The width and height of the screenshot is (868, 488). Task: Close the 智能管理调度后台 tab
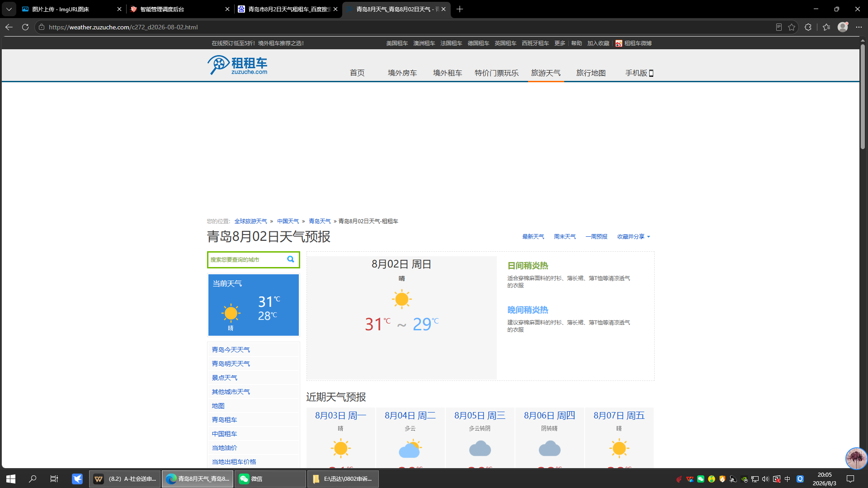click(227, 9)
